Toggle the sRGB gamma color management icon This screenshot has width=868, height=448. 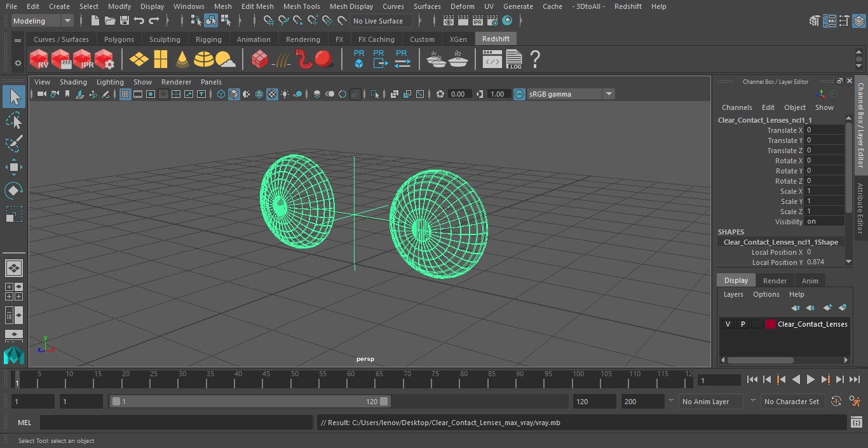(x=519, y=94)
